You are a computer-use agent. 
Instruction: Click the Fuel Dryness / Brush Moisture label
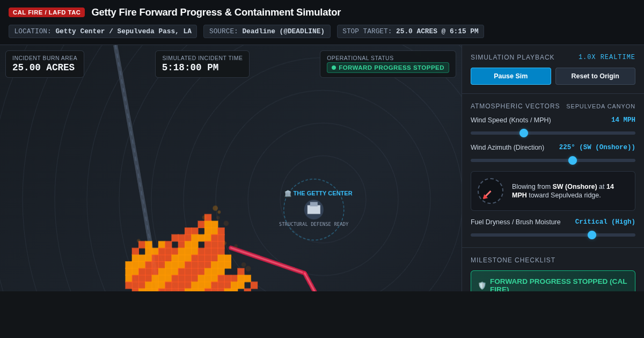(x=516, y=222)
